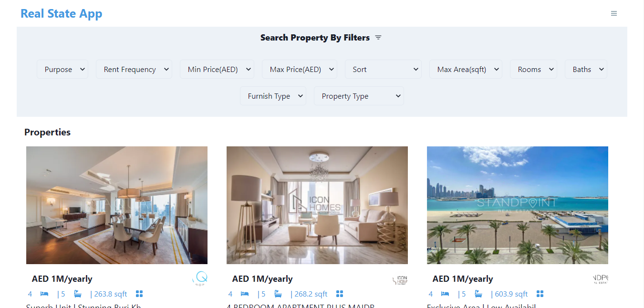Select the Max Price(AED) filter
Image resolution: width=644 pixels, height=308 pixels.
point(300,69)
